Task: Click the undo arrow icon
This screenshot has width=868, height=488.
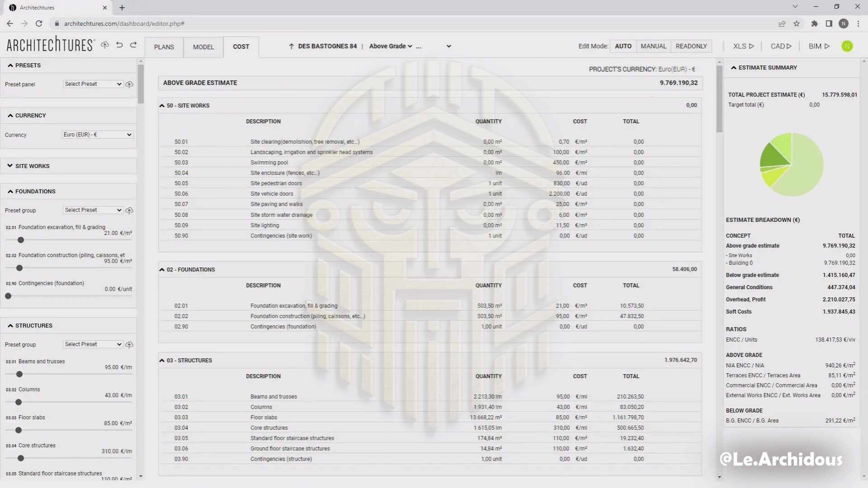Action: tap(119, 45)
